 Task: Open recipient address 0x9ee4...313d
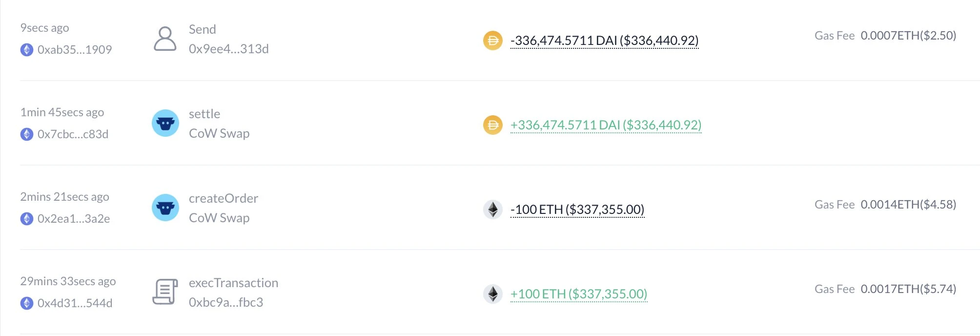[x=228, y=49]
